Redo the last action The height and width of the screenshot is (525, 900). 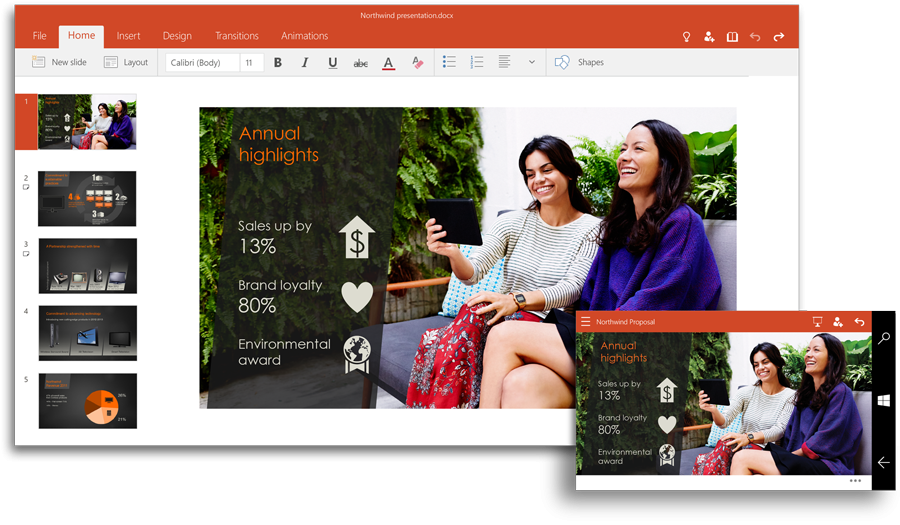[779, 37]
